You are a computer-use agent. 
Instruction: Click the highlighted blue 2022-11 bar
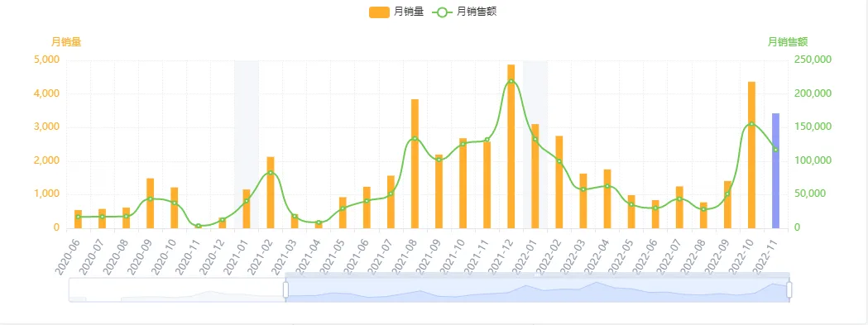(x=775, y=170)
